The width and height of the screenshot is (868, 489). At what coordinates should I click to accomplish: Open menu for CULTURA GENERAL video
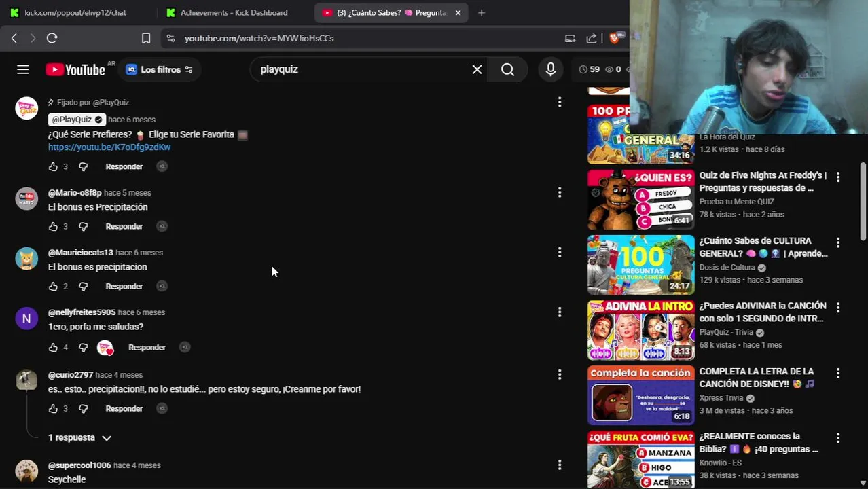pos(838,242)
